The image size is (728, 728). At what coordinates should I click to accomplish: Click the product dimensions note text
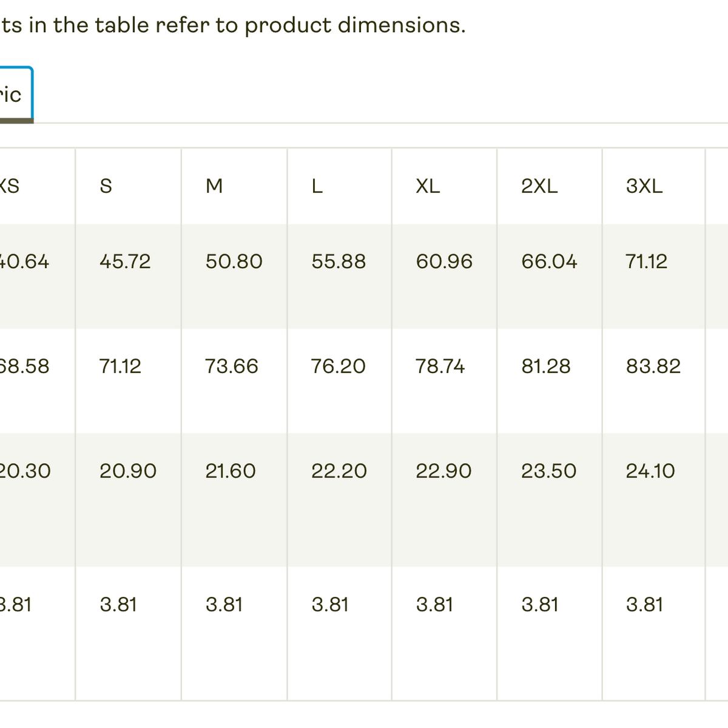[x=233, y=25]
